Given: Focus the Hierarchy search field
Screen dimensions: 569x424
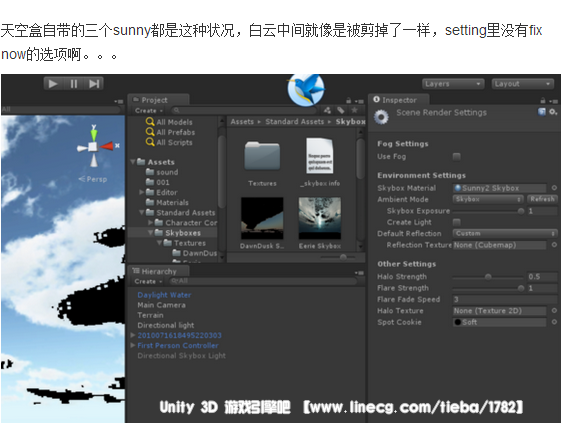Looking at the screenshot, I should coord(263,281).
